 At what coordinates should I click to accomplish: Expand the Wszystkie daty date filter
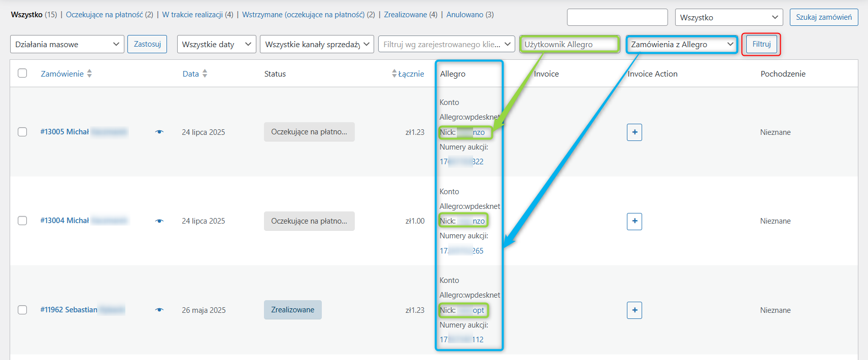[216, 44]
